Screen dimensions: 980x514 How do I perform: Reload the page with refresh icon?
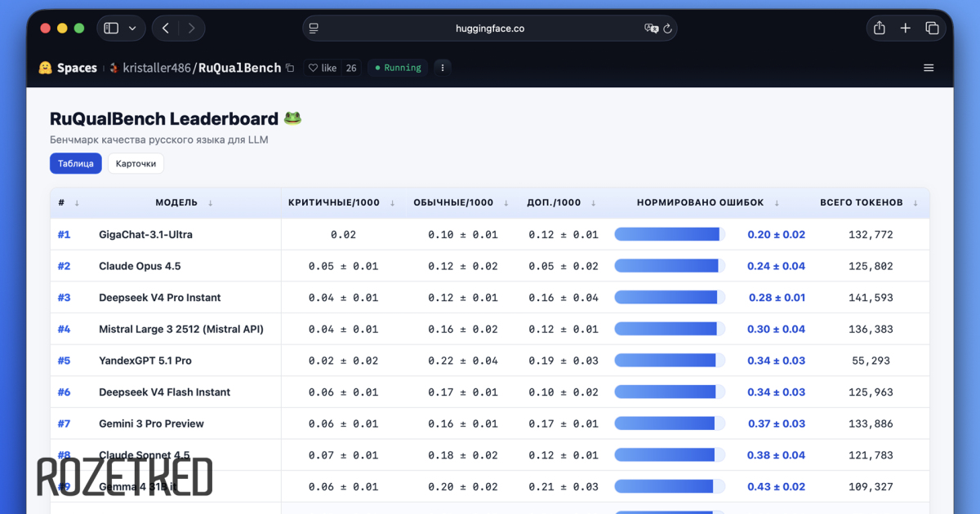[x=667, y=29]
